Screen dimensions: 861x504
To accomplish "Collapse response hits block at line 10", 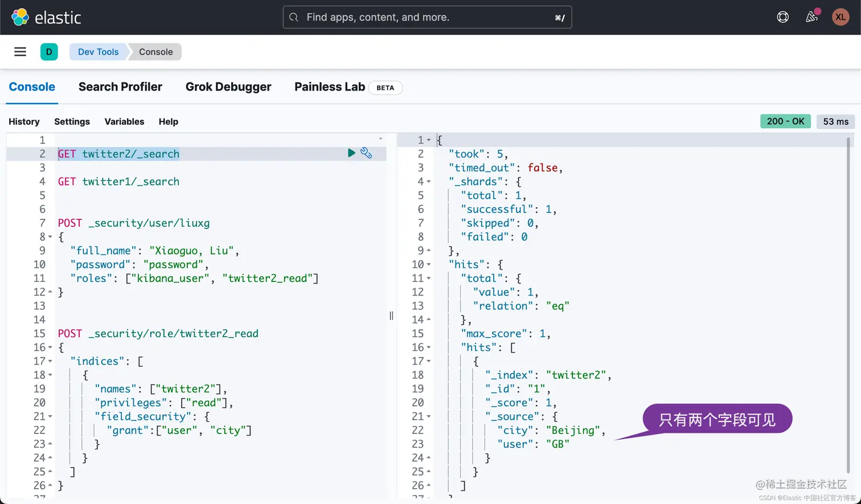I will [x=429, y=265].
